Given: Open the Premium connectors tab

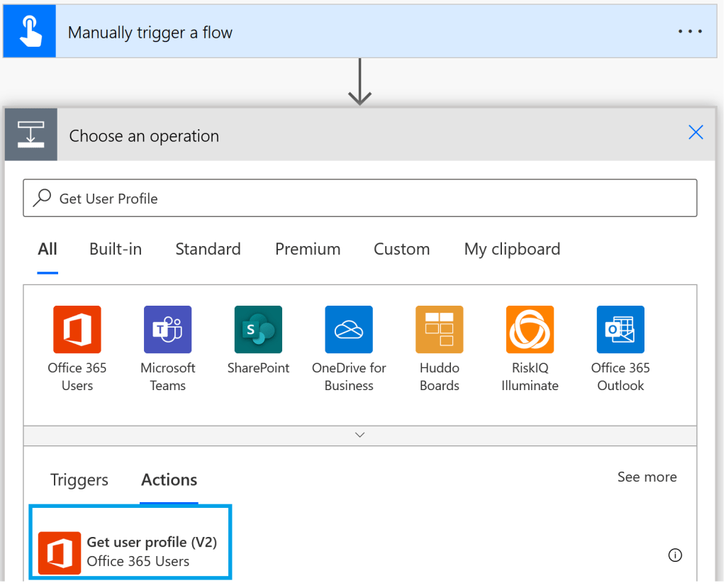Looking at the screenshot, I should 308,249.
